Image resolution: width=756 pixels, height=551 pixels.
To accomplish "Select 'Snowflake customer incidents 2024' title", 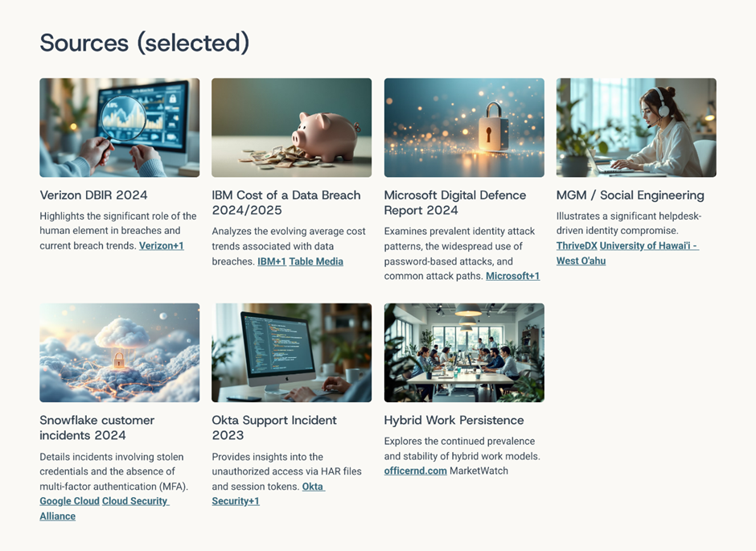I will pyautogui.click(x=97, y=428).
